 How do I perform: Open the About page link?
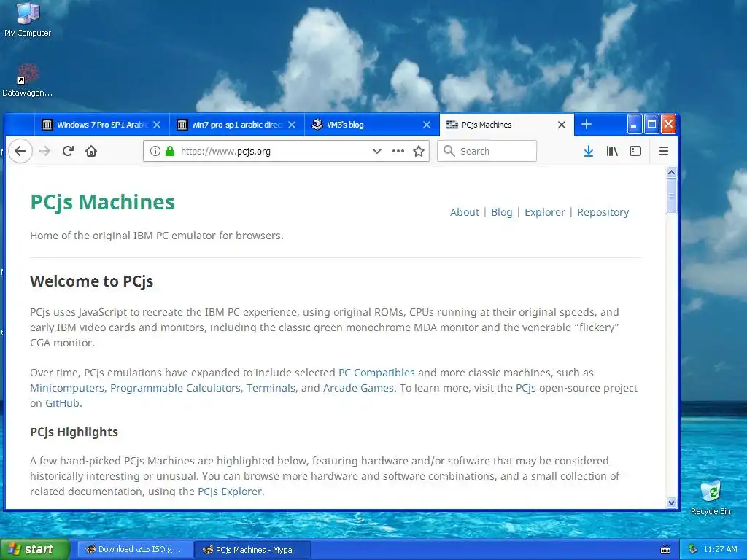(465, 212)
